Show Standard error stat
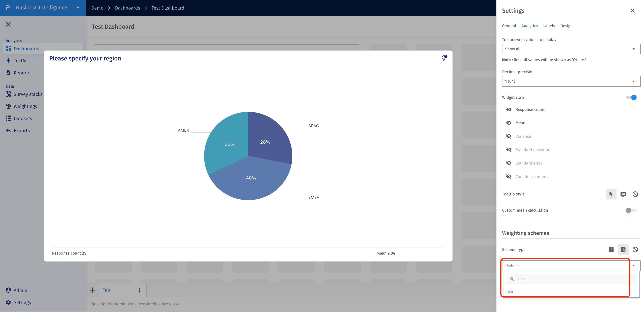Image resolution: width=644 pixels, height=312 pixels. (x=509, y=163)
